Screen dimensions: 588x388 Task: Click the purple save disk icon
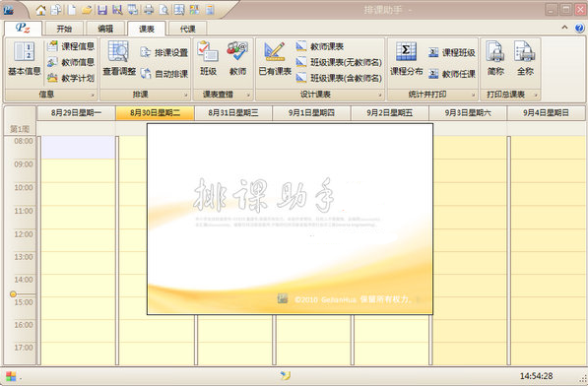coord(102,10)
